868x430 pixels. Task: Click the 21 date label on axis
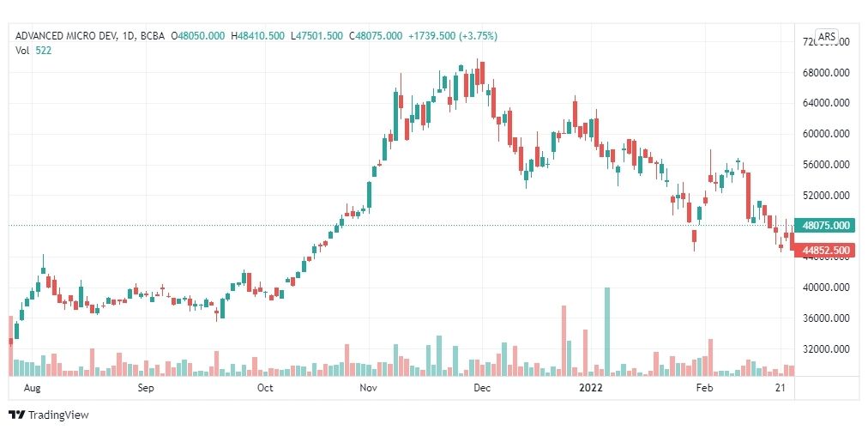point(781,388)
